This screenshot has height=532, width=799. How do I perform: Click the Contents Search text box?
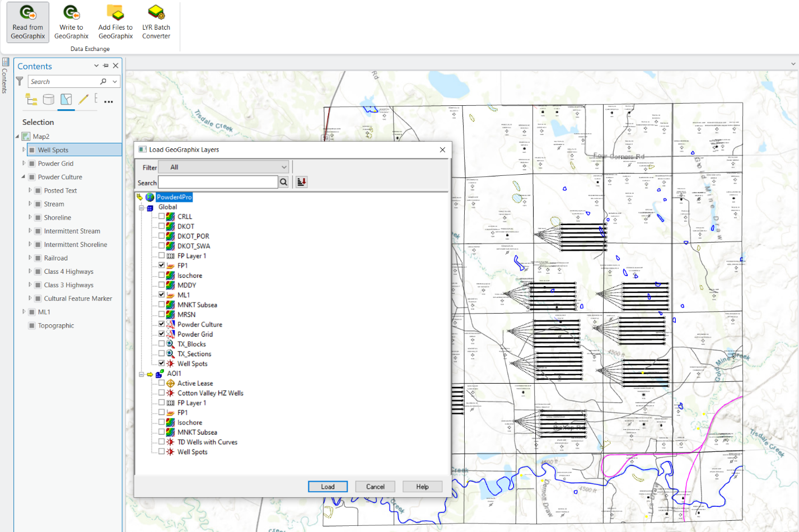pyautogui.click(x=63, y=82)
